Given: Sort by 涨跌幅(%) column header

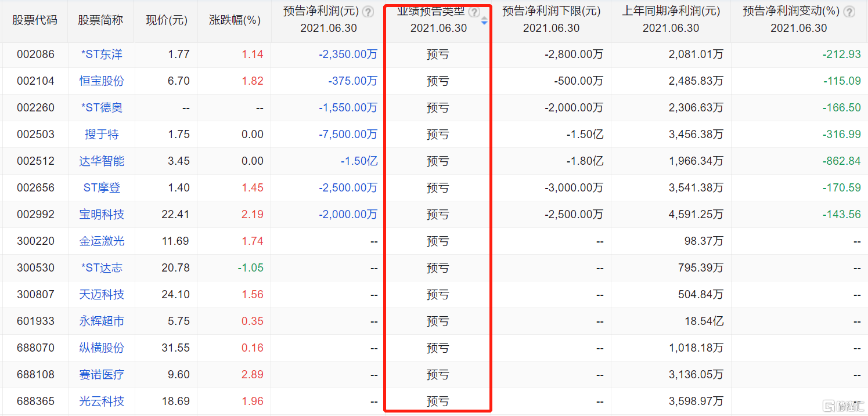Looking at the screenshot, I should (235, 20).
